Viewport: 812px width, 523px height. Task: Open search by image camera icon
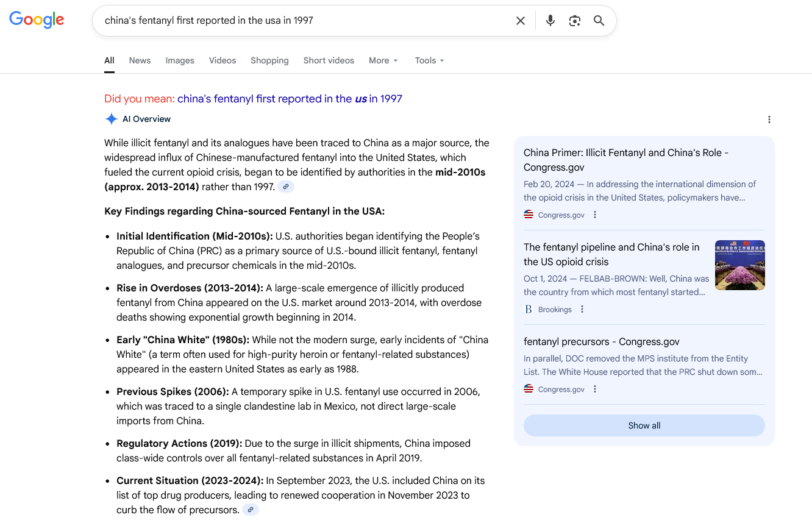point(574,21)
